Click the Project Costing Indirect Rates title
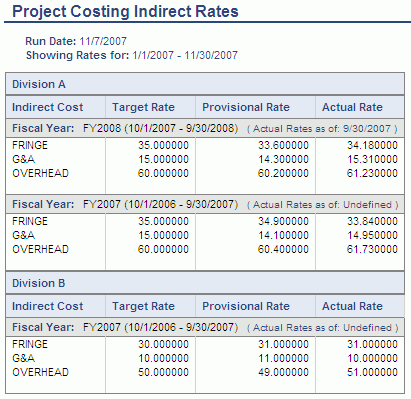 tap(125, 11)
